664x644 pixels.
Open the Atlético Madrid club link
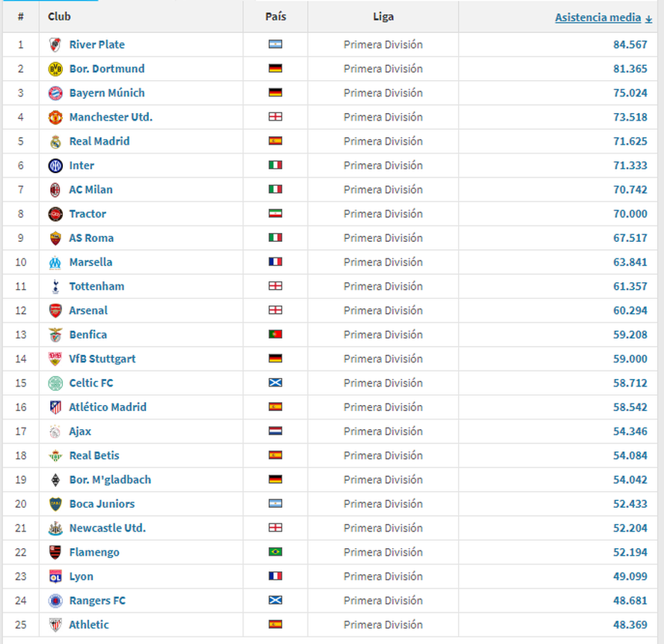click(108, 407)
